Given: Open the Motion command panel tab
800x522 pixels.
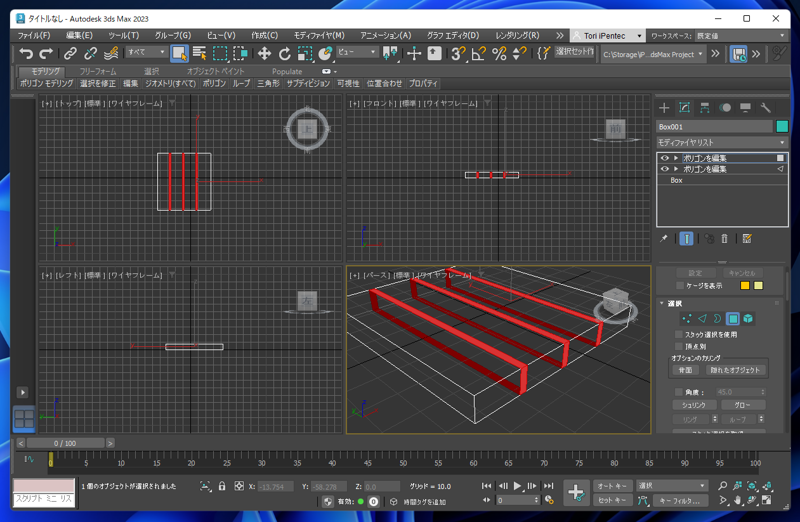Looking at the screenshot, I should coord(725,108).
